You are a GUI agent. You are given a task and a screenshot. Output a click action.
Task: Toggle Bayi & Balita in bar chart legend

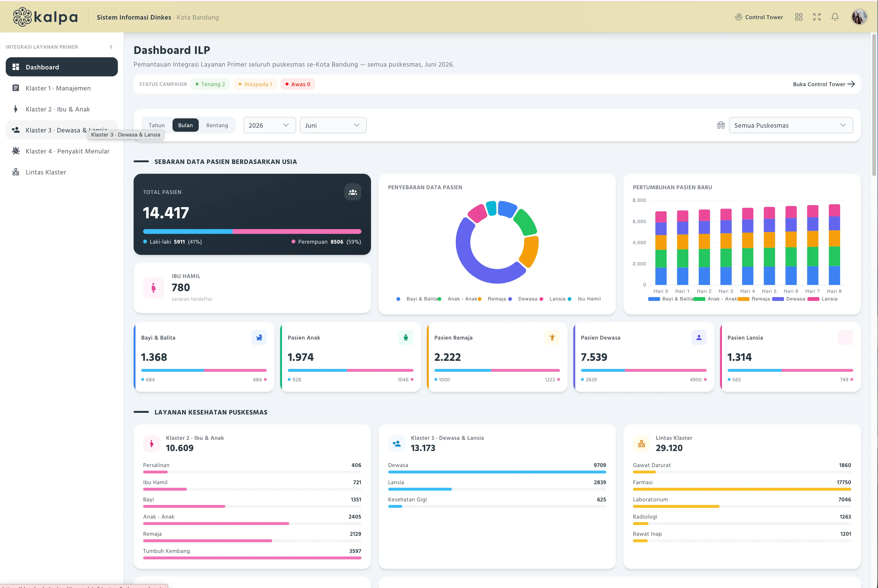pos(671,299)
